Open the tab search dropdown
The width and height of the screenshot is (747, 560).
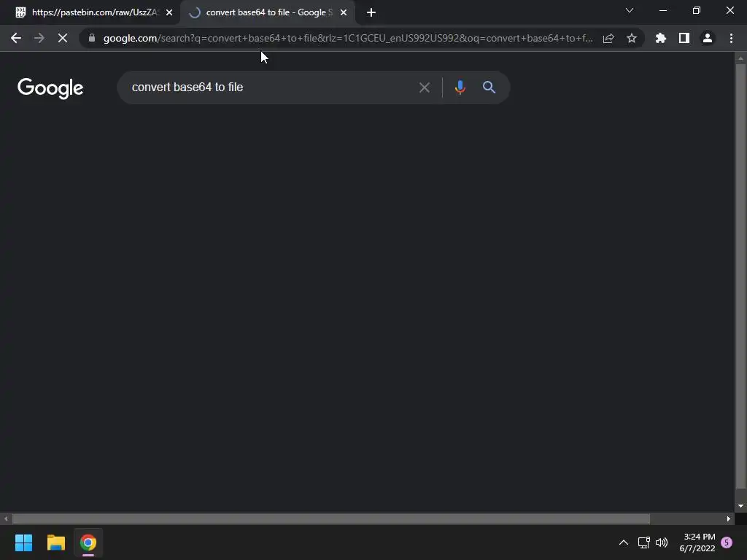click(630, 10)
